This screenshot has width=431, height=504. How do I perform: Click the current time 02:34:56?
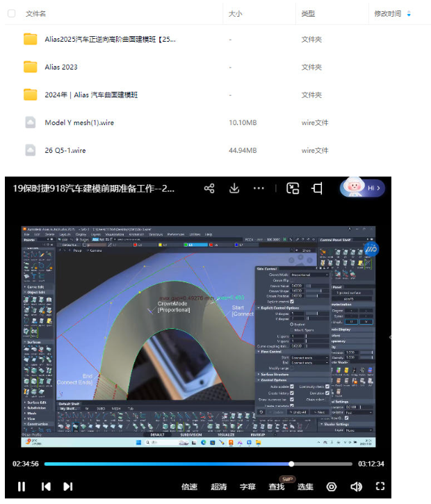(x=26, y=464)
